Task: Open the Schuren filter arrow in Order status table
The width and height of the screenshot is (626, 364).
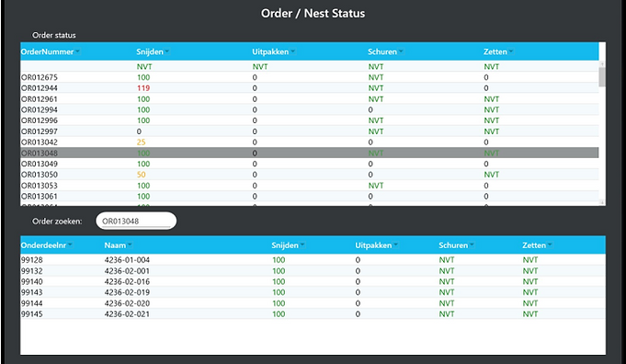Action: (401, 51)
